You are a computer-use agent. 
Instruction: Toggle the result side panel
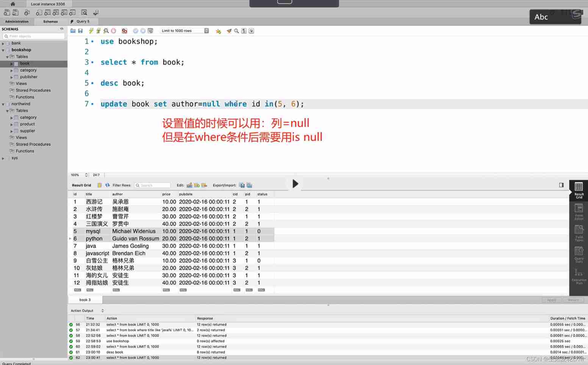561,185
